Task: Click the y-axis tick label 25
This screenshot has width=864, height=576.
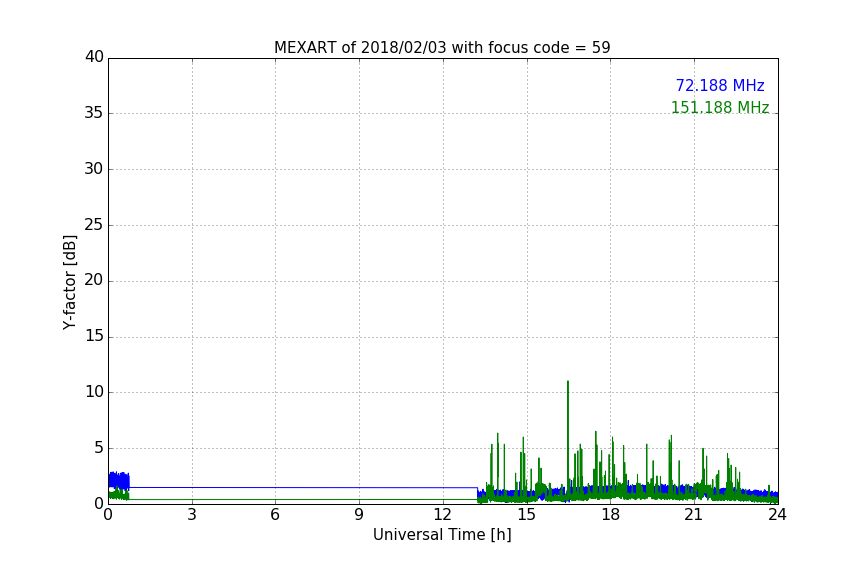Action: coord(94,224)
